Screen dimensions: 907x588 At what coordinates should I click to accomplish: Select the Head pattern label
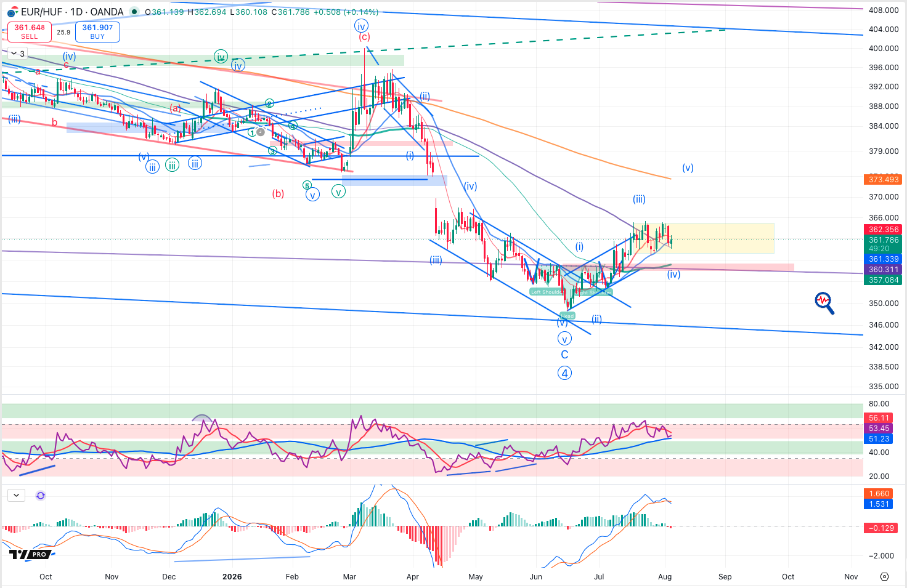(567, 316)
